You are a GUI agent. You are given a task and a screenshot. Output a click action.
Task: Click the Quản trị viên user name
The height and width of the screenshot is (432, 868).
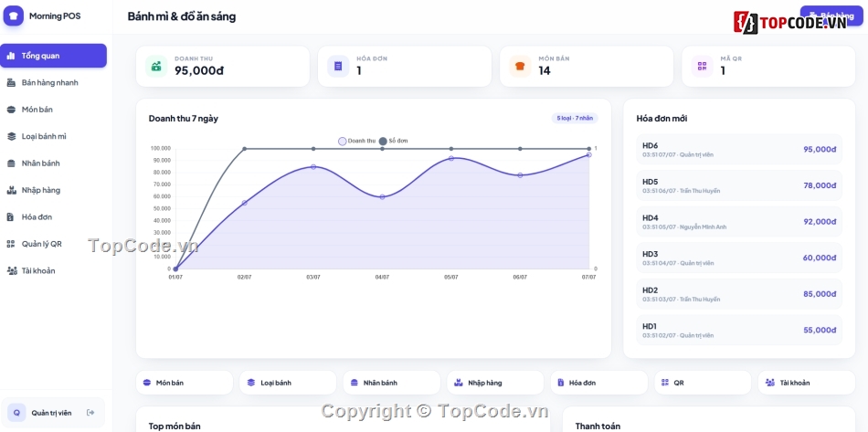tap(51, 413)
